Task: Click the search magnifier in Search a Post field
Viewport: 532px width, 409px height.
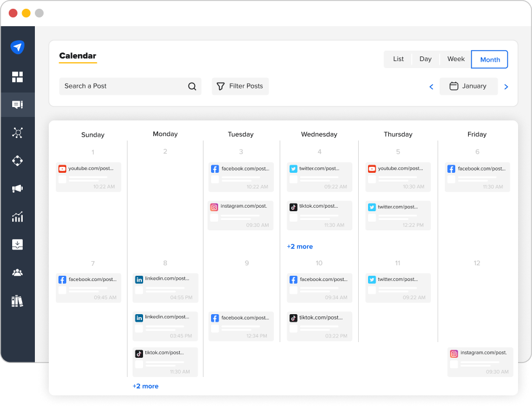Action: coord(192,86)
